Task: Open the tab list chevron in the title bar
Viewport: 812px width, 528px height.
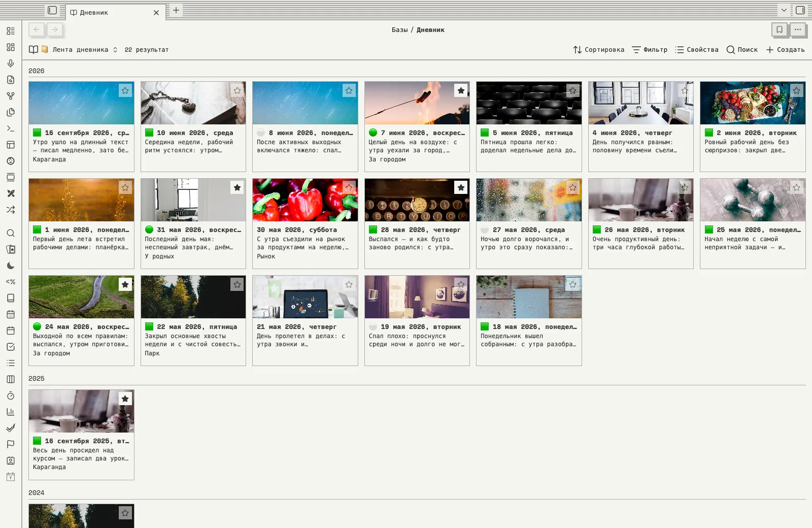Action: pos(784,10)
